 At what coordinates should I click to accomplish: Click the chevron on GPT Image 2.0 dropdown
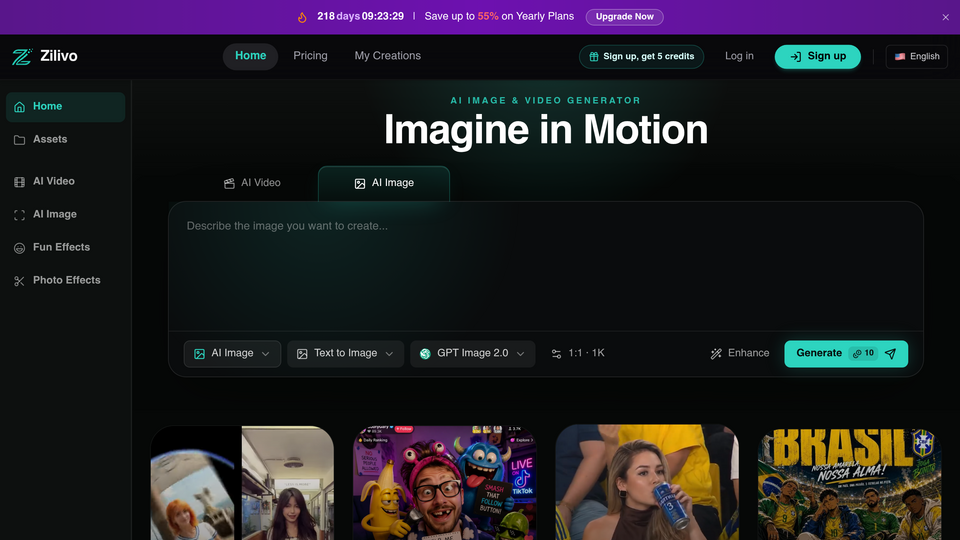click(x=520, y=354)
